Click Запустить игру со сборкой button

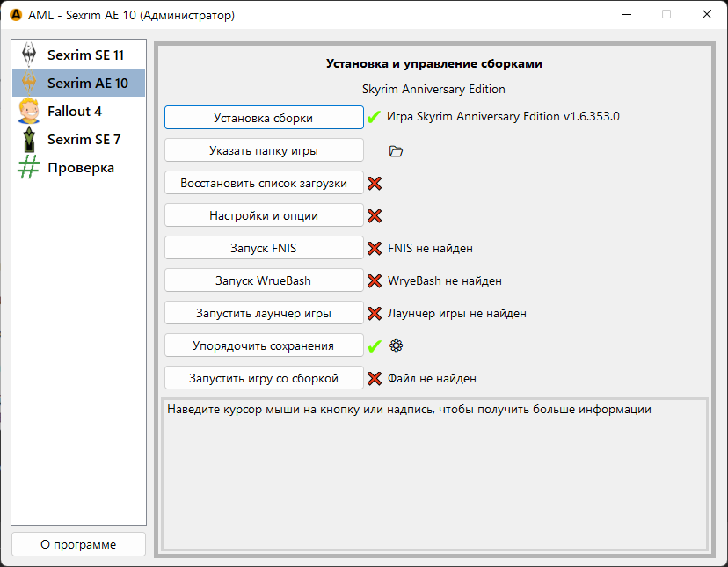point(264,378)
